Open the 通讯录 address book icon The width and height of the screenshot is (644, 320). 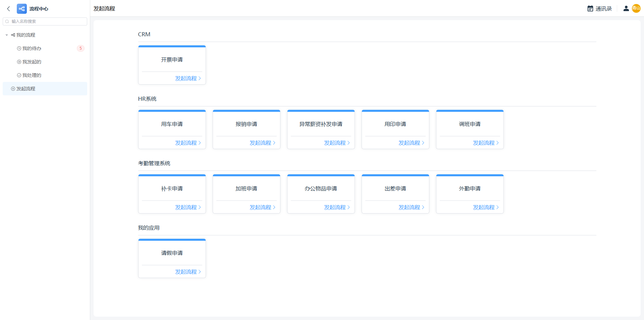coord(590,9)
